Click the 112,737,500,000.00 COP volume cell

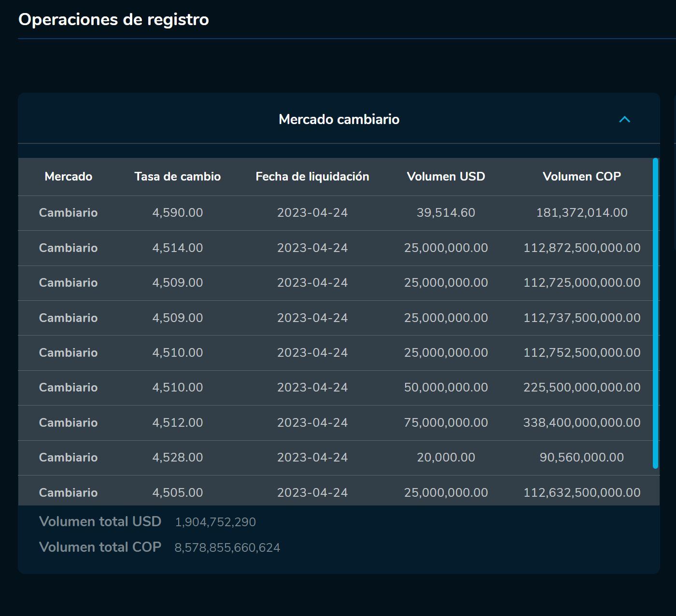click(581, 318)
